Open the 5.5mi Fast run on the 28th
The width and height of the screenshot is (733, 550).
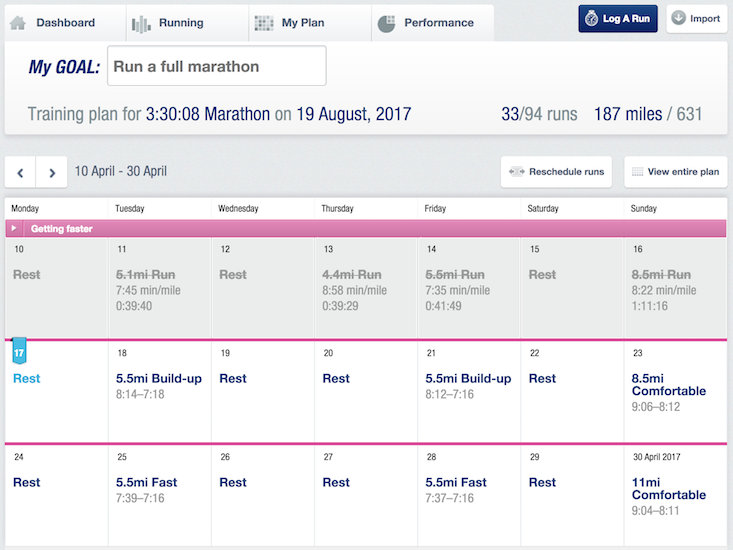456,482
